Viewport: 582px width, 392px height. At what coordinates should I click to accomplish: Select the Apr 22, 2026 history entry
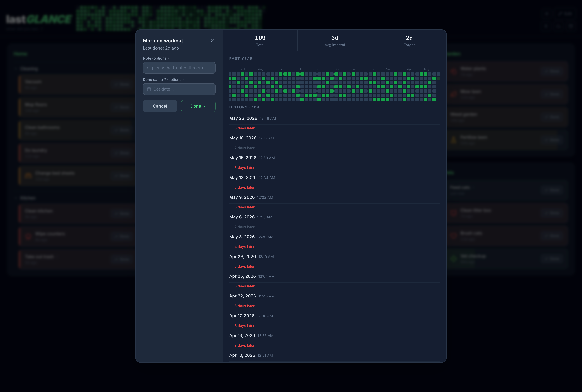click(335, 296)
